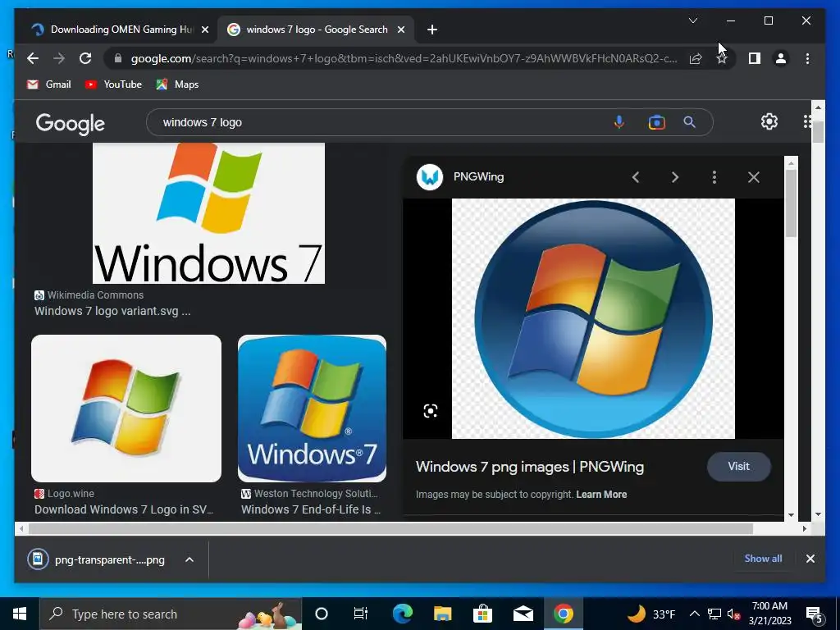Open Google quick settings gear
Viewport: 840px width, 630px height.
click(769, 121)
